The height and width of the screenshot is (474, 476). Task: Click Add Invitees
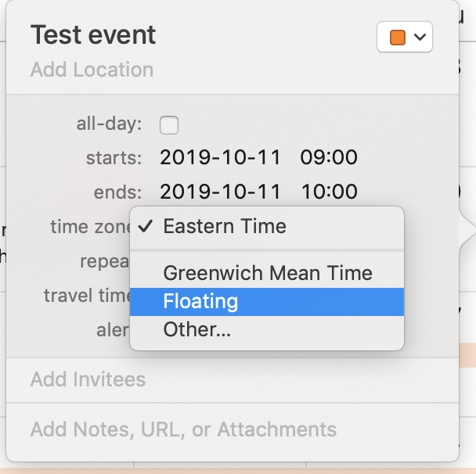pos(88,379)
